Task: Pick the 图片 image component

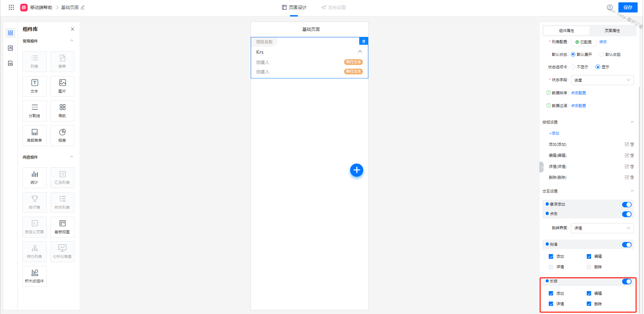Action: tap(62, 86)
